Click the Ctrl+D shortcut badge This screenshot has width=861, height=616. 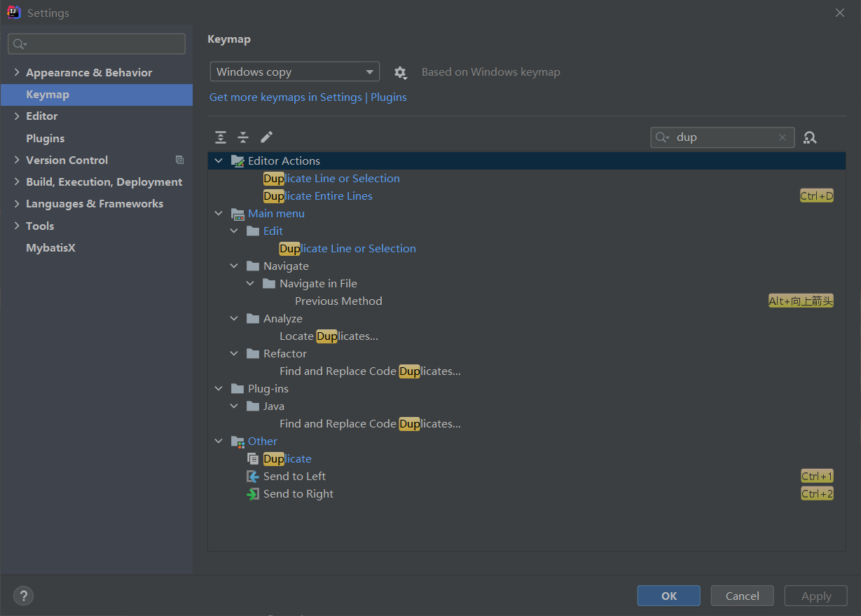[817, 196]
